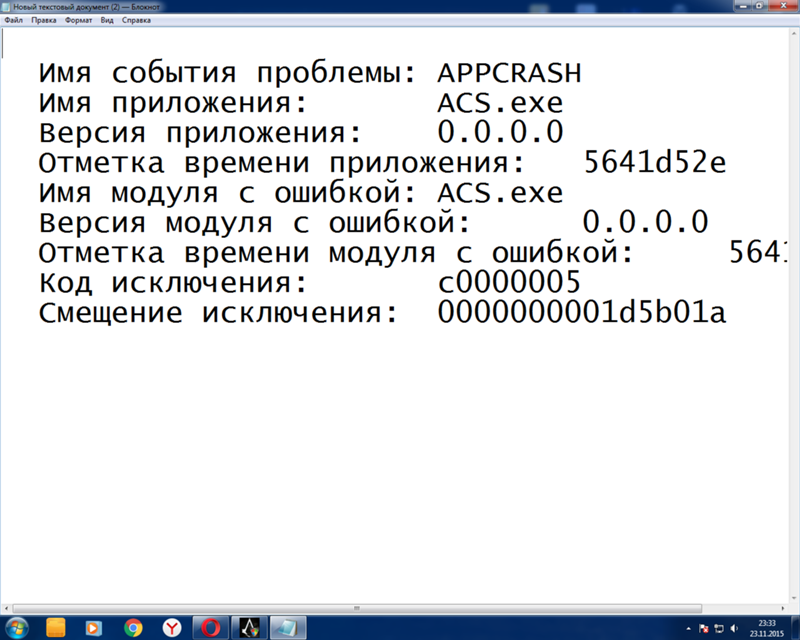
Task: Close the Notepad window
Action: 783,6
